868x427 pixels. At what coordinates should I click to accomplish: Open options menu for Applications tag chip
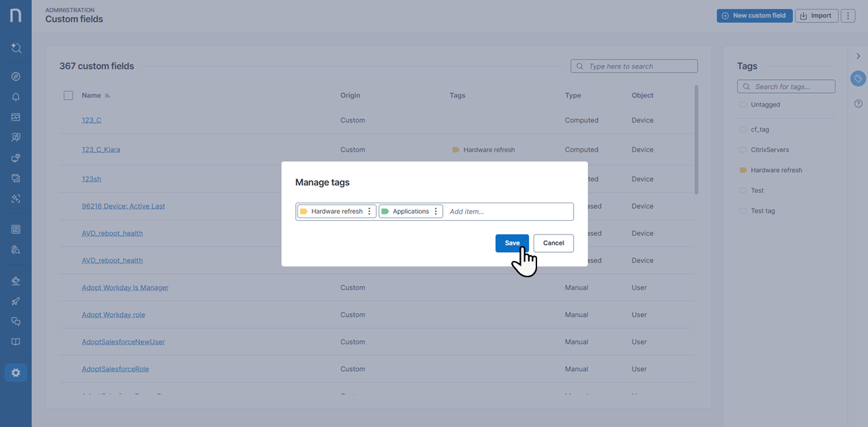436,211
